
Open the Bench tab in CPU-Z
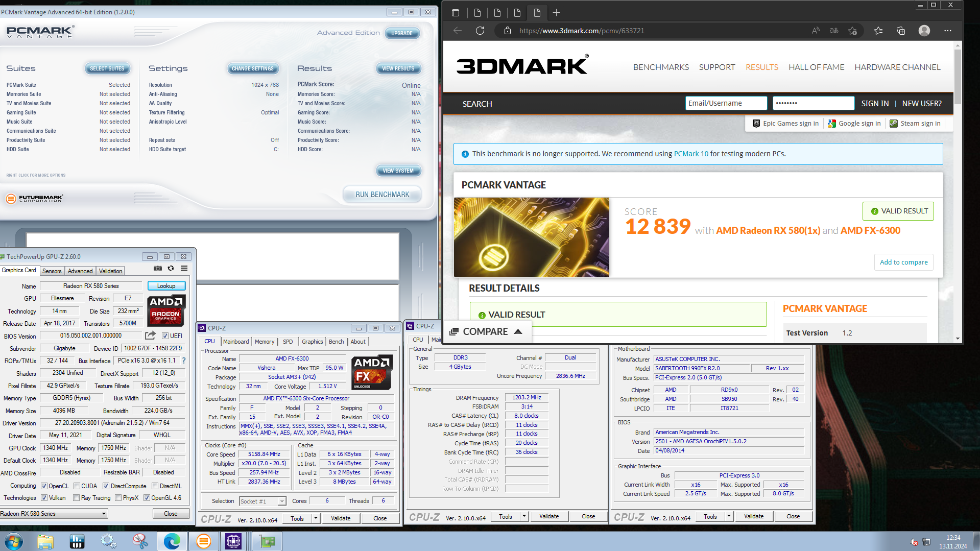point(336,342)
